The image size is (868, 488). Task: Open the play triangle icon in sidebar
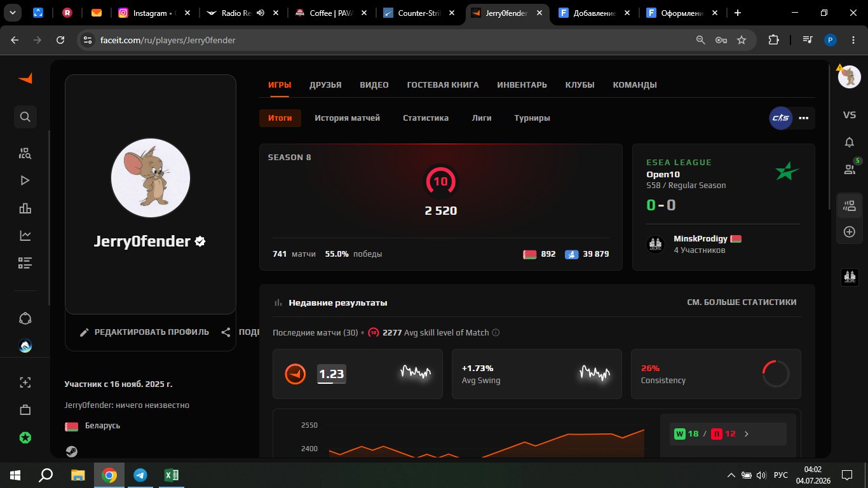(25, 180)
